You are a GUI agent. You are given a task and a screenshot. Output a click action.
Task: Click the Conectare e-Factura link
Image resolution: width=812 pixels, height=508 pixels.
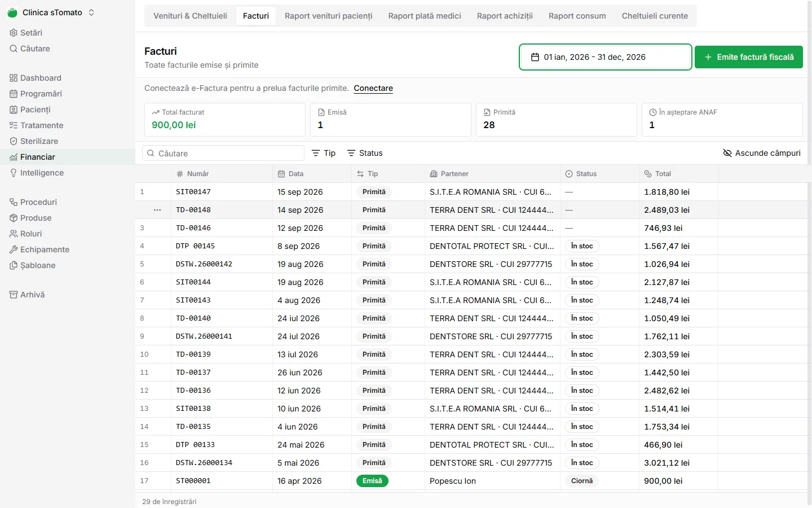pyautogui.click(x=373, y=88)
